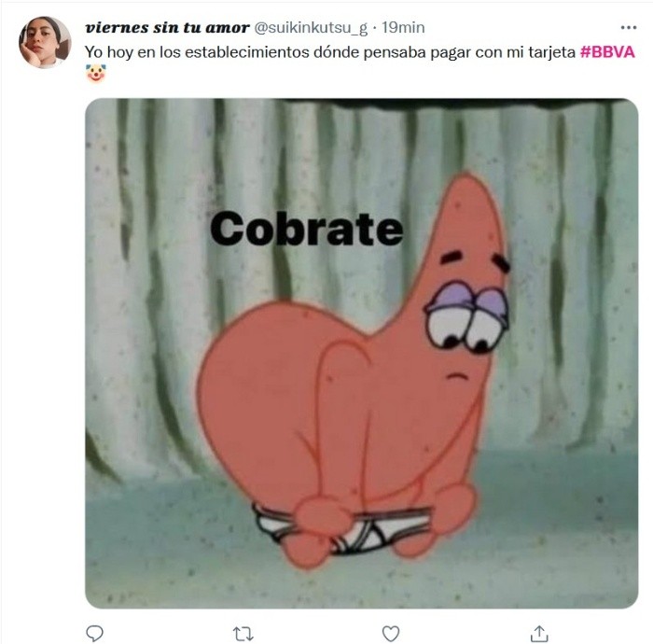The width and height of the screenshot is (653, 644).
Task: Like the tweet with the heart icon
Action: click(x=391, y=634)
